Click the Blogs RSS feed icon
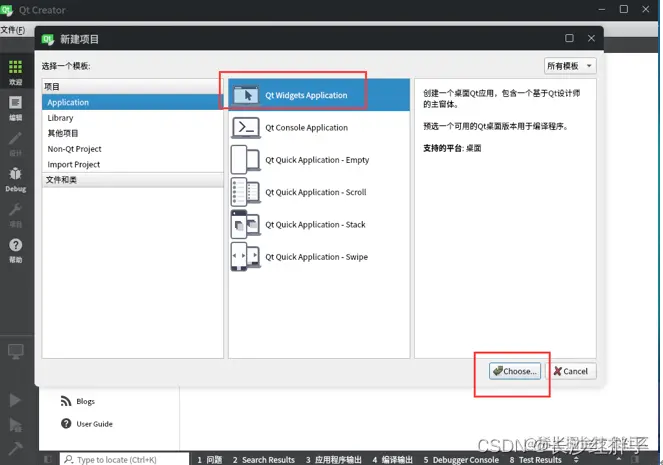This screenshot has height=465, width=663. pos(66,401)
